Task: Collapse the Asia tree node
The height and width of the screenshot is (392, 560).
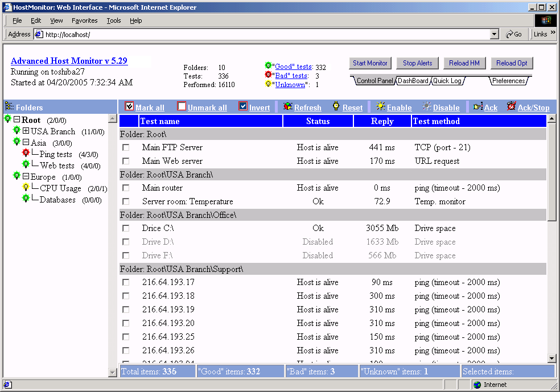Action: [26, 142]
